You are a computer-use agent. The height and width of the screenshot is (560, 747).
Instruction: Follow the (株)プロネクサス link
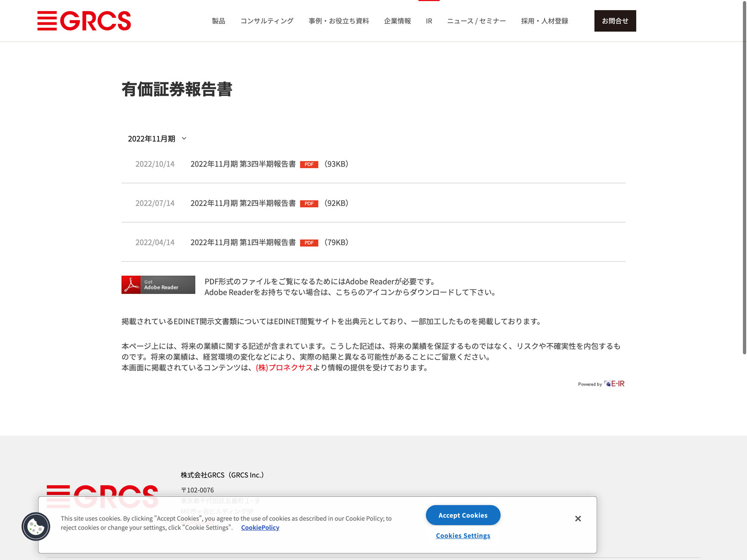coord(284,368)
